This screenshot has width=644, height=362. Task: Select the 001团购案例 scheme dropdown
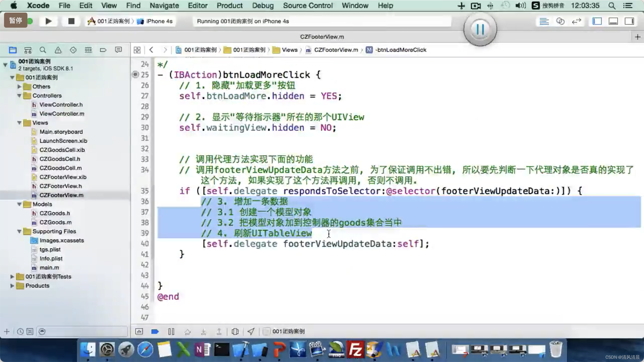coord(109,21)
